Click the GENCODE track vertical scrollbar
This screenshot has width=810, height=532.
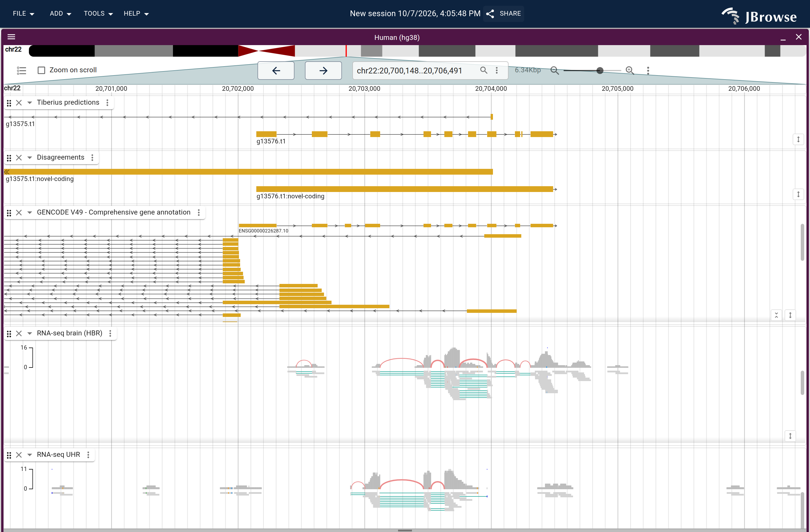pos(802,242)
